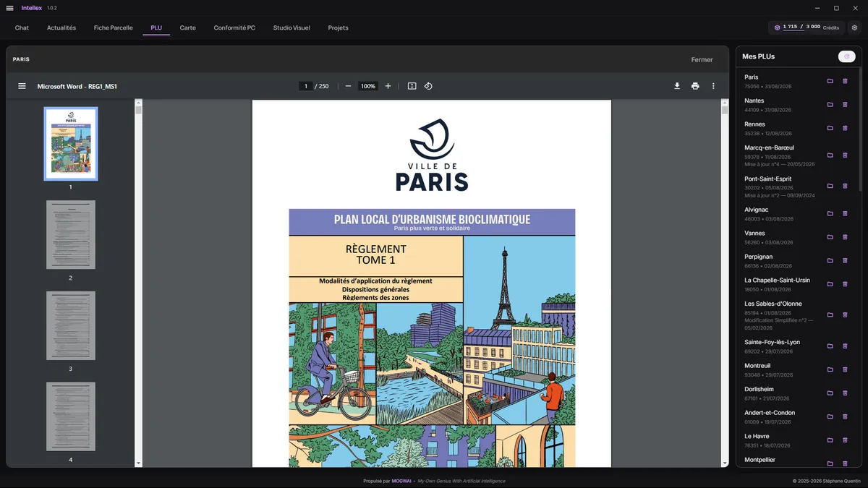The height and width of the screenshot is (488, 868).
Task: Open folder for Marcq-en-Barœul PLU
Action: point(830,155)
